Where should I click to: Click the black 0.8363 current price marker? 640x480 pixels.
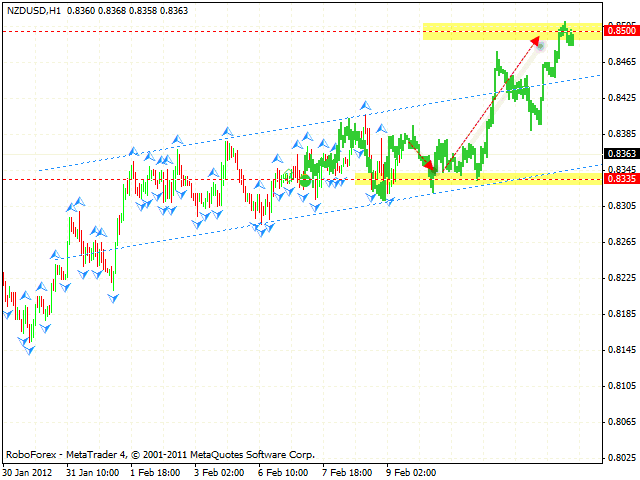pos(622,153)
